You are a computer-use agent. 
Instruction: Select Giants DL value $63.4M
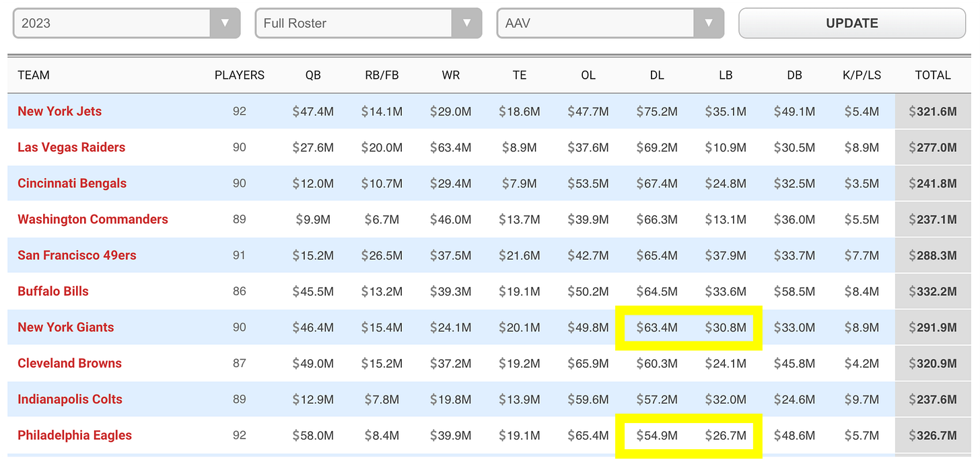657,328
